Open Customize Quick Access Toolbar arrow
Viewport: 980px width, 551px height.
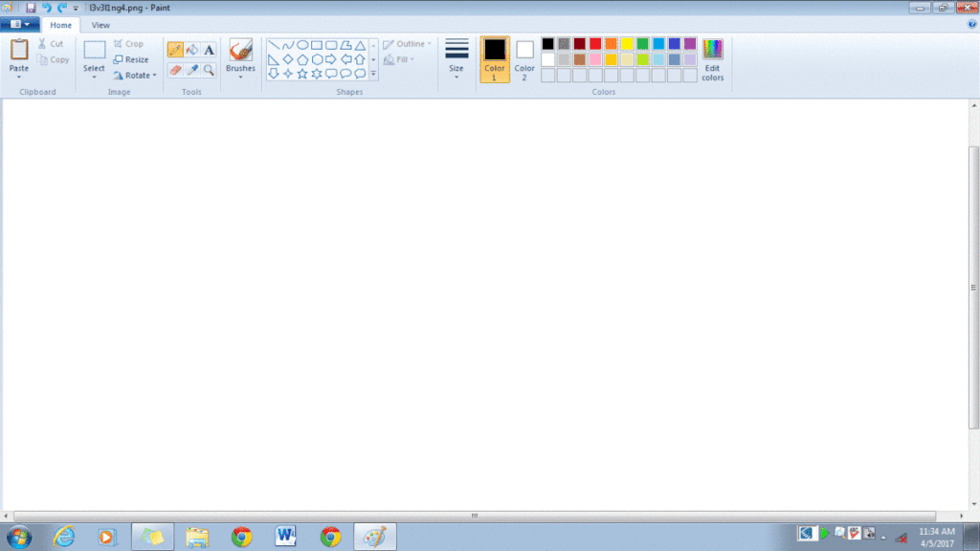click(x=76, y=8)
